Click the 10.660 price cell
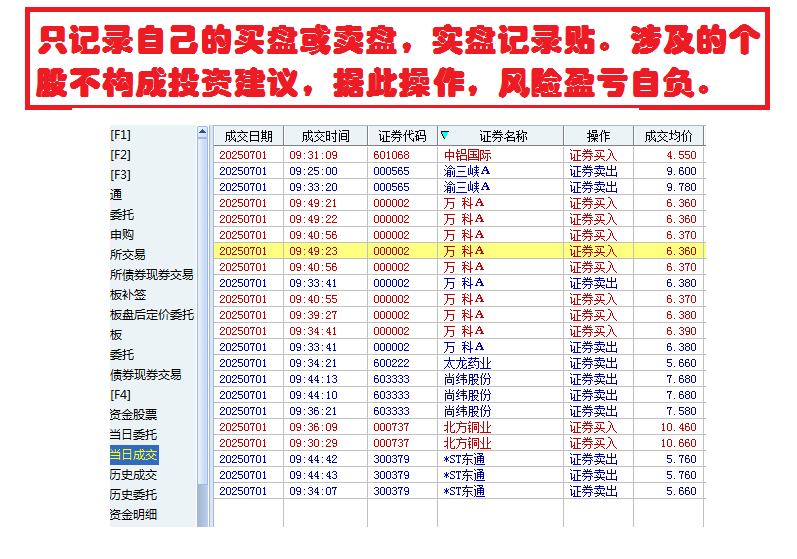The width and height of the screenshot is (797, 559). click(x=668, y=443)
